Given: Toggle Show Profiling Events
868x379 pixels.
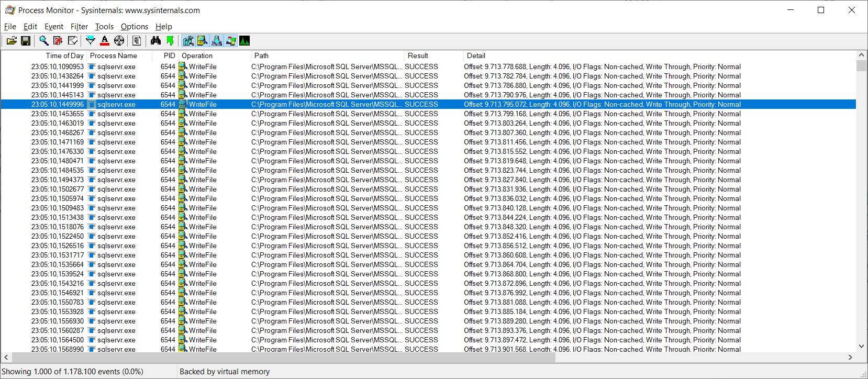Looking at the screenshot, I should point(244,41).
